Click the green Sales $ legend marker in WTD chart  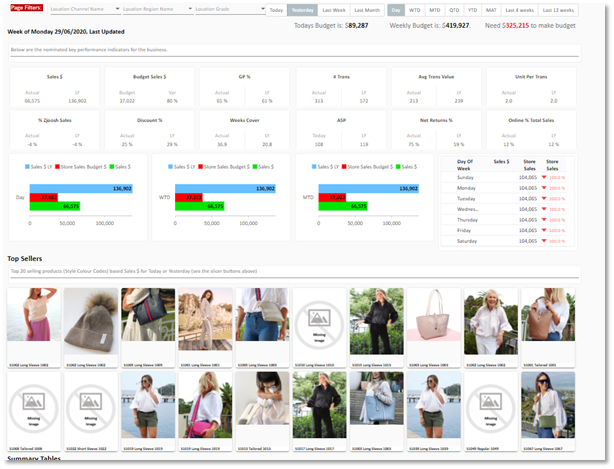click(x=255, y=165)
